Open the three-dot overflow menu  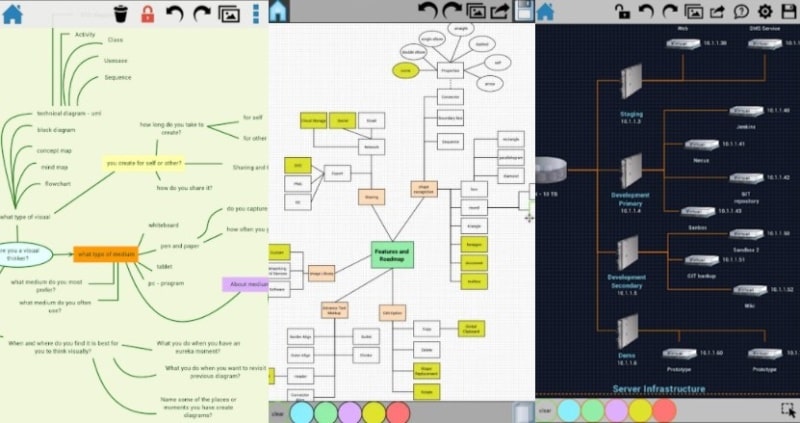coord(256,14)
